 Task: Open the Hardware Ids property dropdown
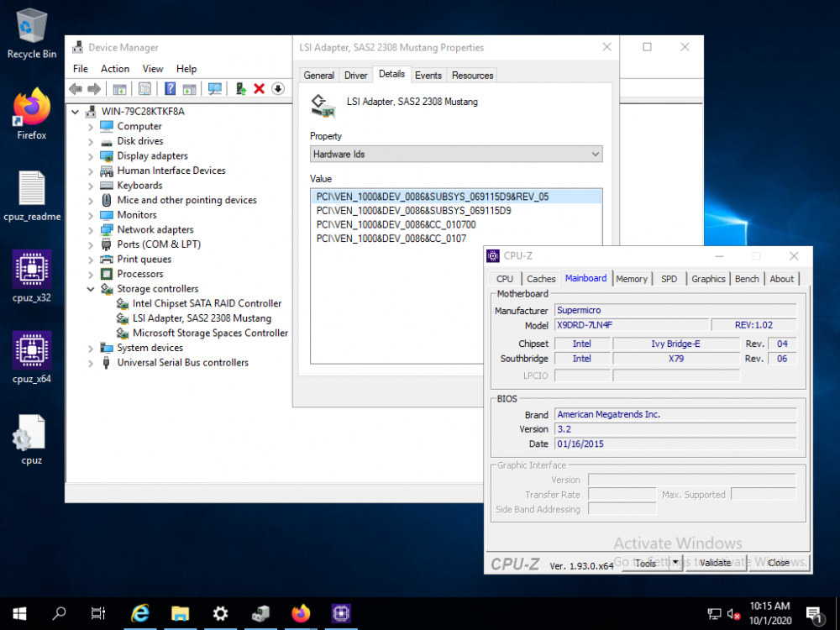point(456,155)
